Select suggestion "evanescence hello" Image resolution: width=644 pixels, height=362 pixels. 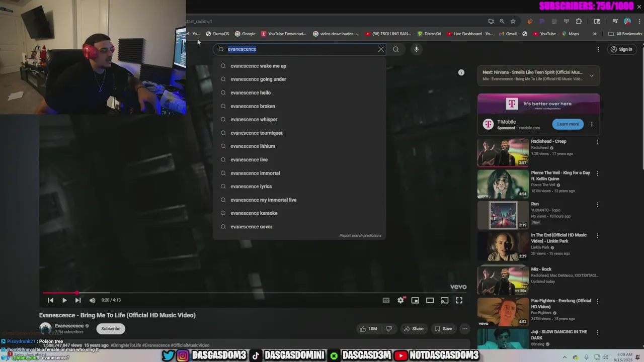299,93
